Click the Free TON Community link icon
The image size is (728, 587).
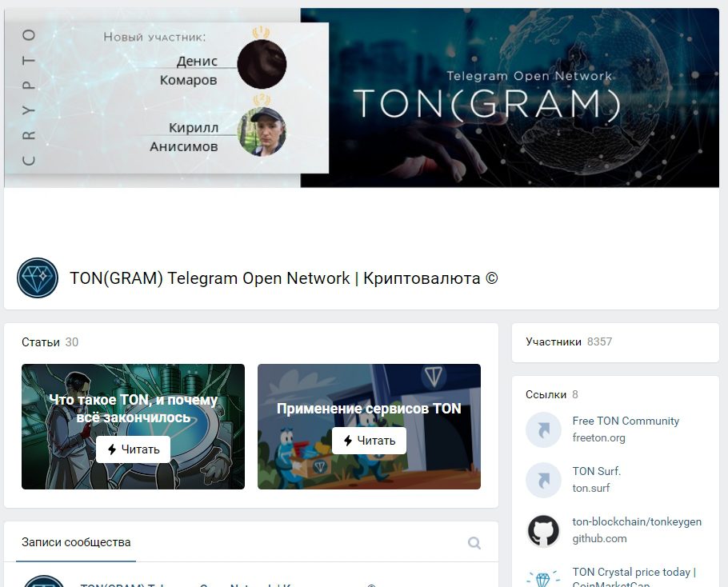pyautogui.click(x=543, y=429)
